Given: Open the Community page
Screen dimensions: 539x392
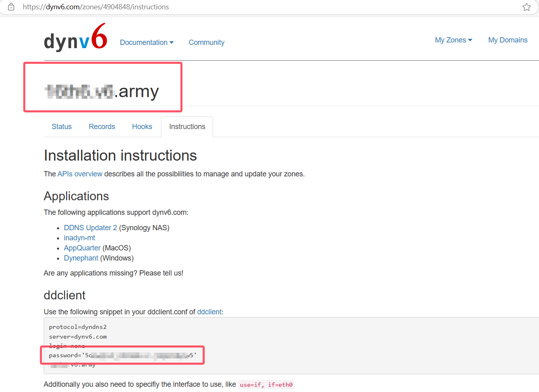Looking at the screenshot, I should pyautogui.click(x=206, y=42).
